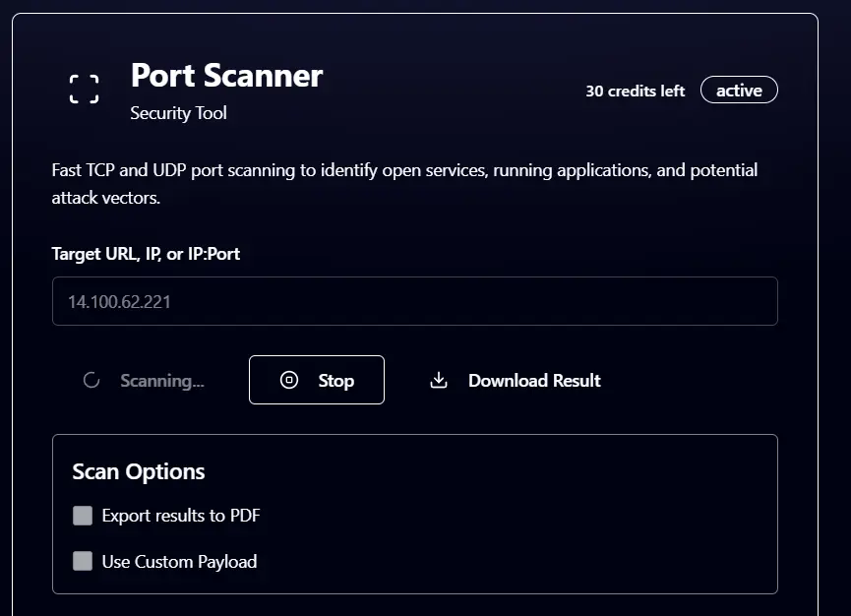851x616 pixels.
Task: Click the Target URL, IP, or IP:Port label
Action: pyautogui.click(x=146, y=254)
